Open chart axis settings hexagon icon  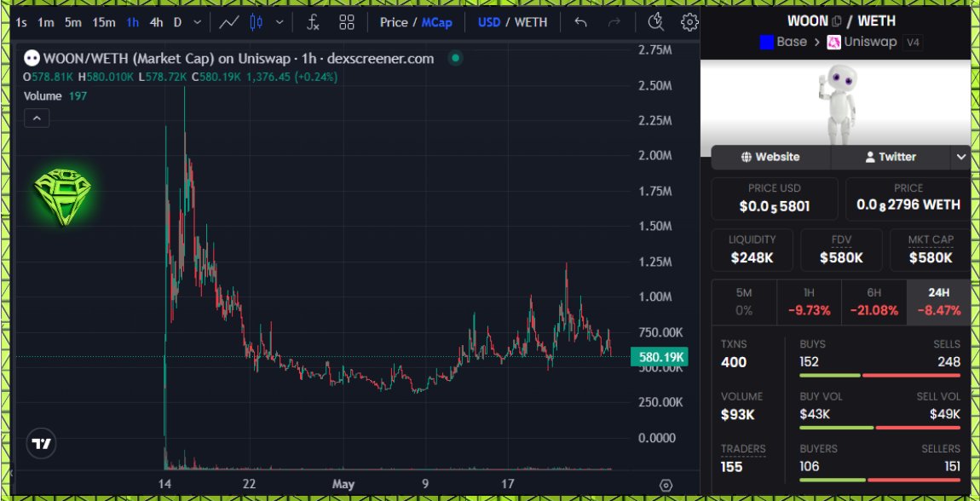coord(666,486)
